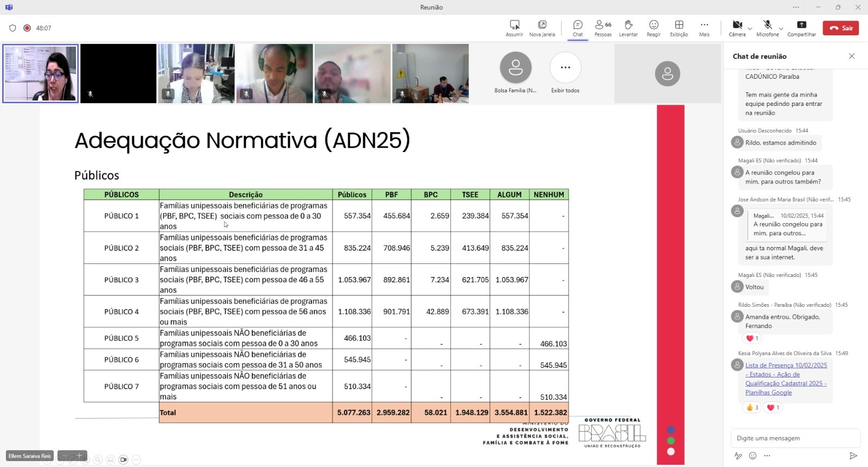
Task: Expand the camera options dropdown arrow
Action: [750, 28]
